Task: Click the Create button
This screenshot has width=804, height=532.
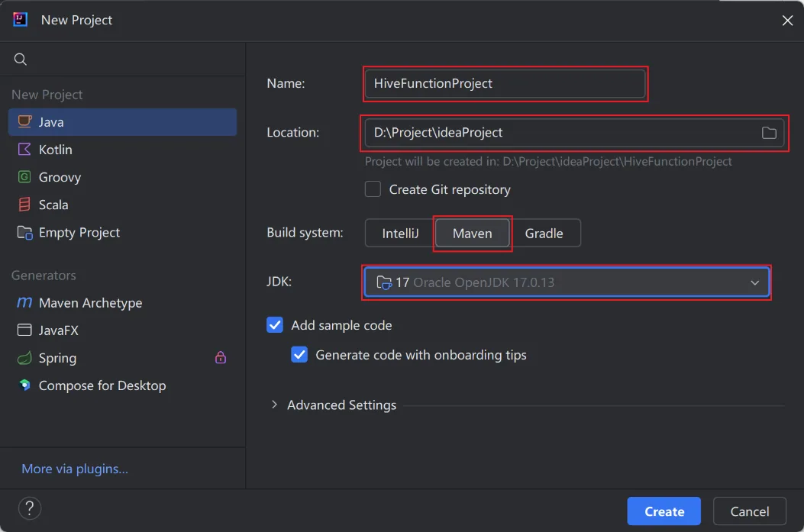Action: (664, 511)
